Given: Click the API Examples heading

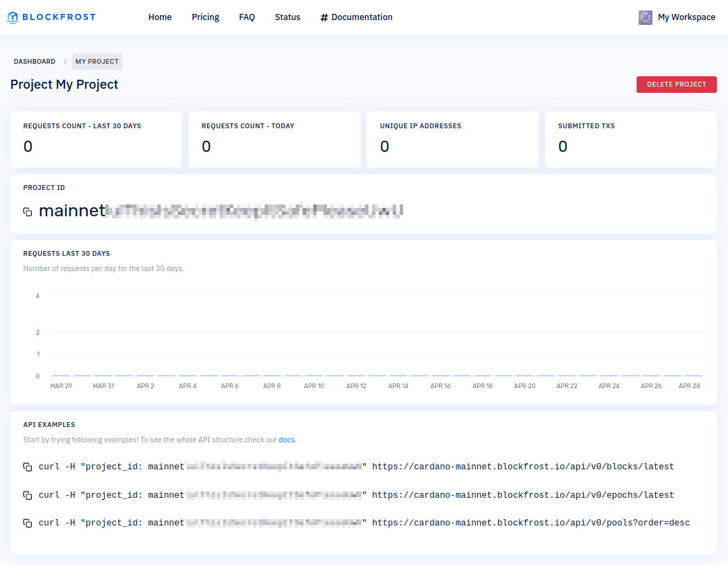Looking at the screenshot, I should 49,425.
